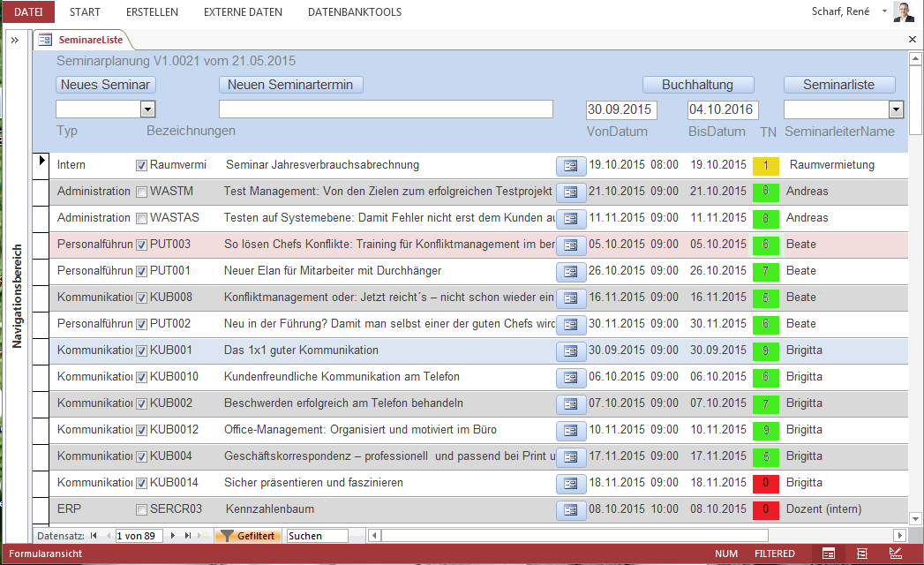The height and width of the screenshot is (565, 924).
Task: Click the Neues Seminar button
Action: pos(106,85)
